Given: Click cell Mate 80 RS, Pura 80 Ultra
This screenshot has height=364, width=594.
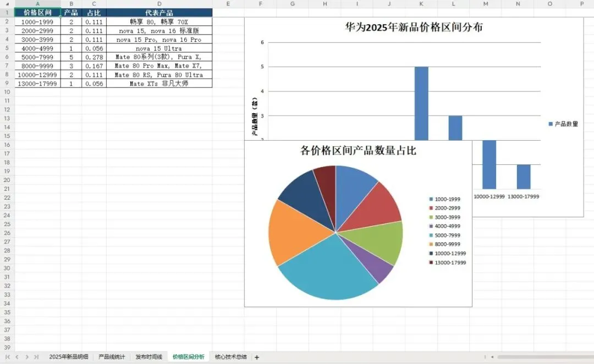Looking at the screenshot, I should pos(159,75).
